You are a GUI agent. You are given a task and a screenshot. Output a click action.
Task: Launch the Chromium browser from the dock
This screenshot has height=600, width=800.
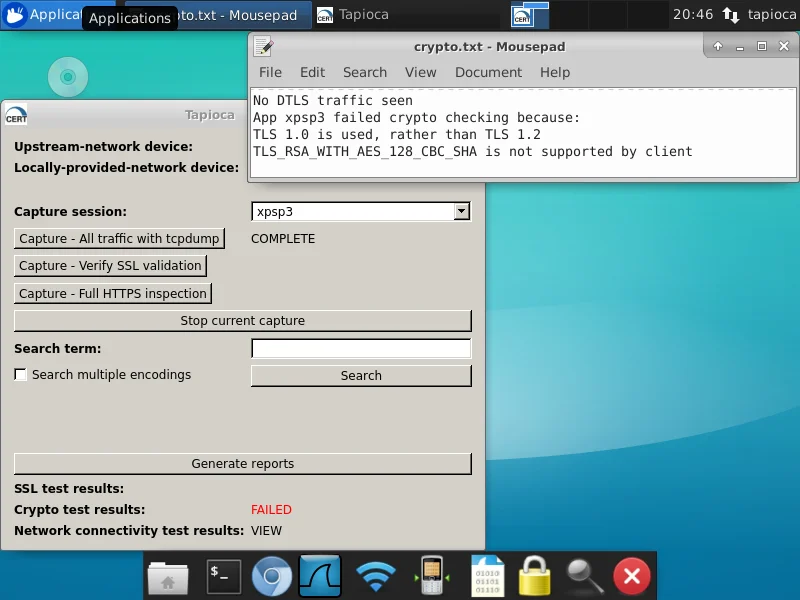pos(272,576)
